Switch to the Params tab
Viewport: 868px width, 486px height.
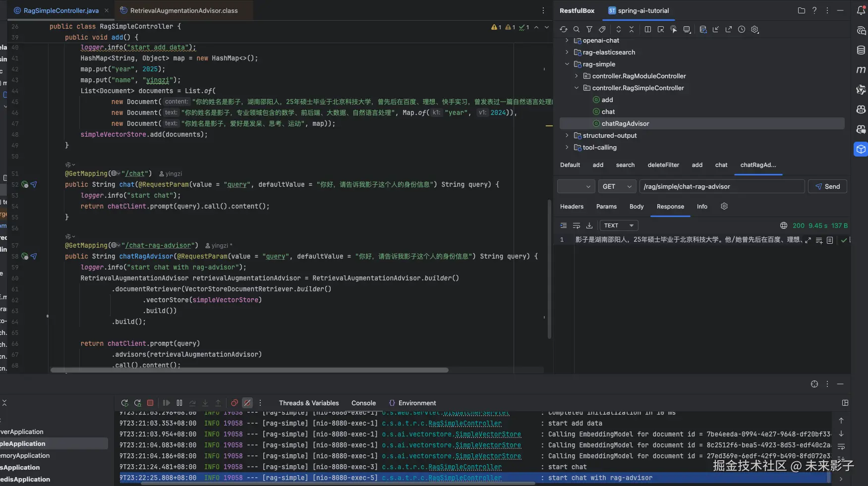click(x=606, y=207)
